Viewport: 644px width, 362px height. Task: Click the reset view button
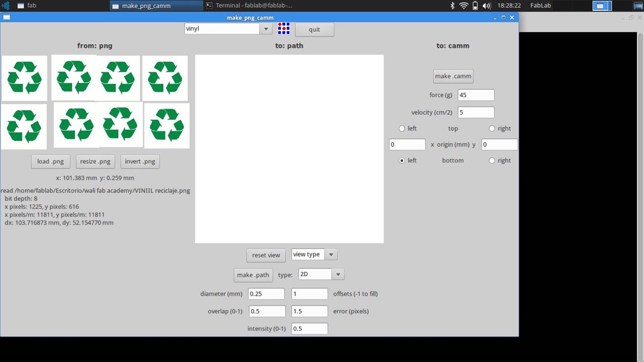tap(266, 255)
